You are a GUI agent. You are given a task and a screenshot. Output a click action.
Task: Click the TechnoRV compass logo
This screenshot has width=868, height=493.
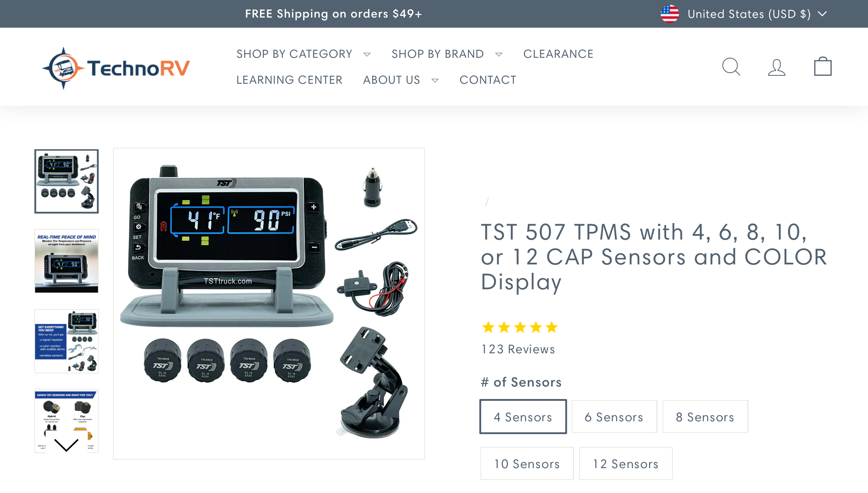pyautogui.click(x=116, y=68)
